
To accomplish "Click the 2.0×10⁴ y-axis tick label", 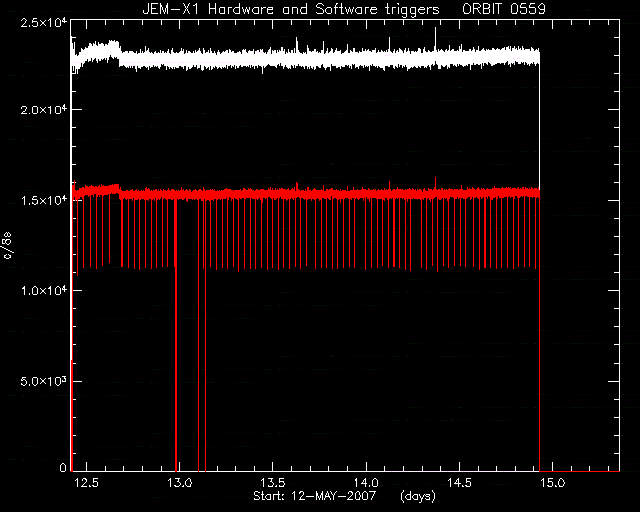I will tap(44, 109).
